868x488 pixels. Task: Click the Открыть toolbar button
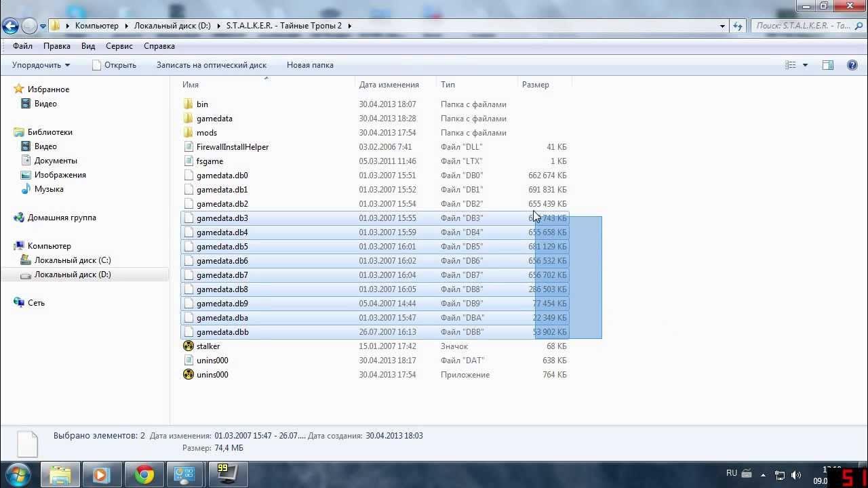(114, 65)
